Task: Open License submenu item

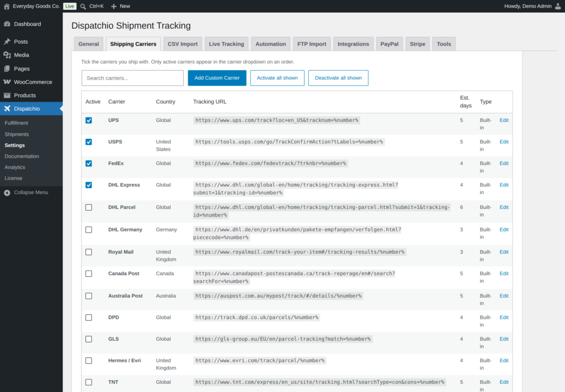Action: [x=13, y=178]
